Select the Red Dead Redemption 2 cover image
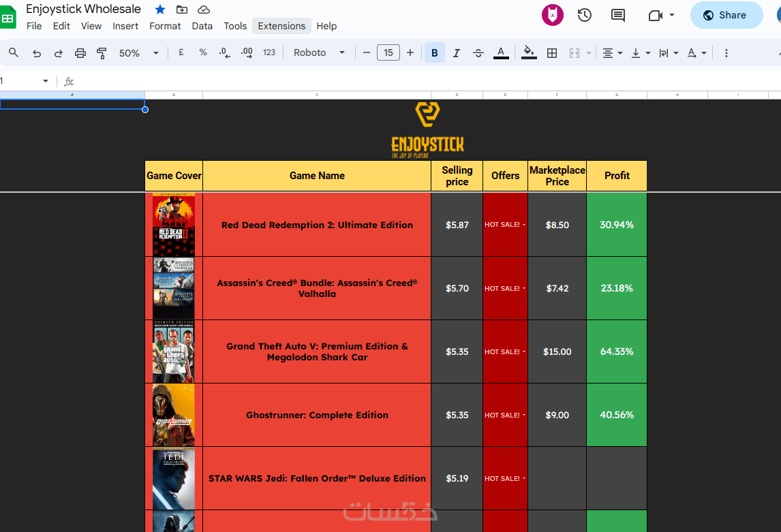 click(x=173, y=224)
